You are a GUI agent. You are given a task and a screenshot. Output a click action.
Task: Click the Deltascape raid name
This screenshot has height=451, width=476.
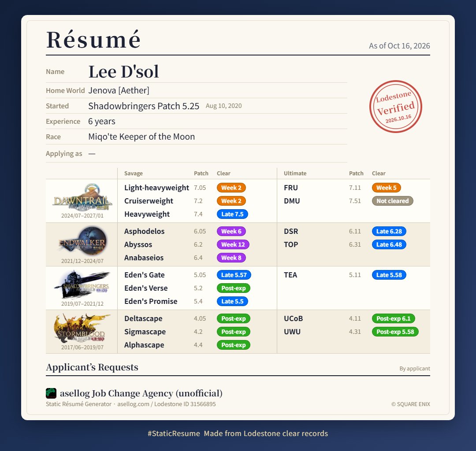point(143,319)
